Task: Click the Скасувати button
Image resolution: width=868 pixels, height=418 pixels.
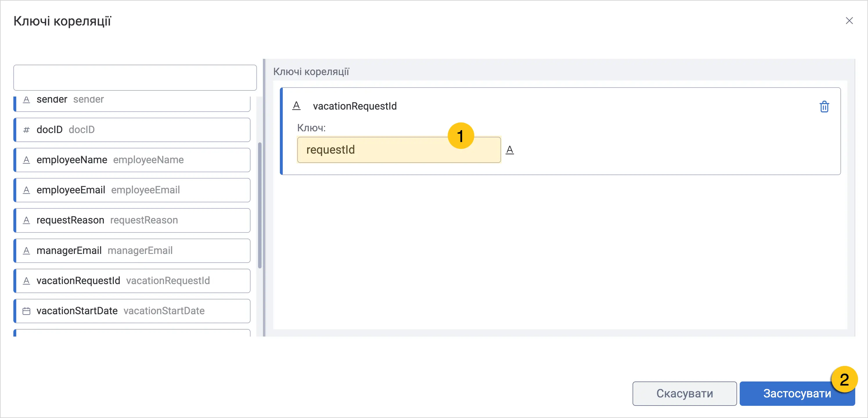Action: [684, 393]
